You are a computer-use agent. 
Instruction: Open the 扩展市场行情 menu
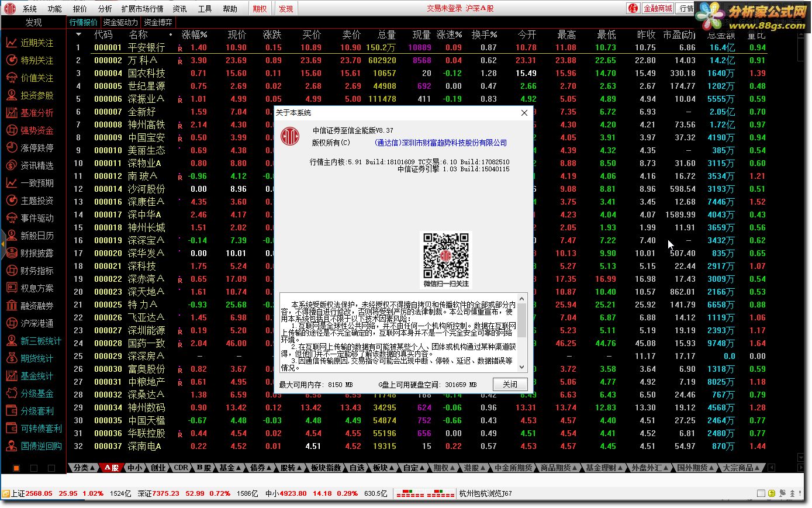(142, 9)
